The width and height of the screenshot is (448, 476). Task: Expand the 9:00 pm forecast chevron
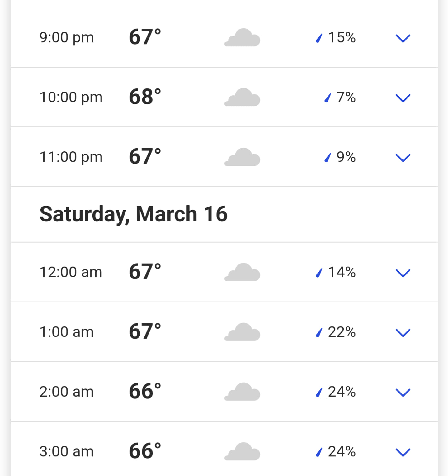403,38
